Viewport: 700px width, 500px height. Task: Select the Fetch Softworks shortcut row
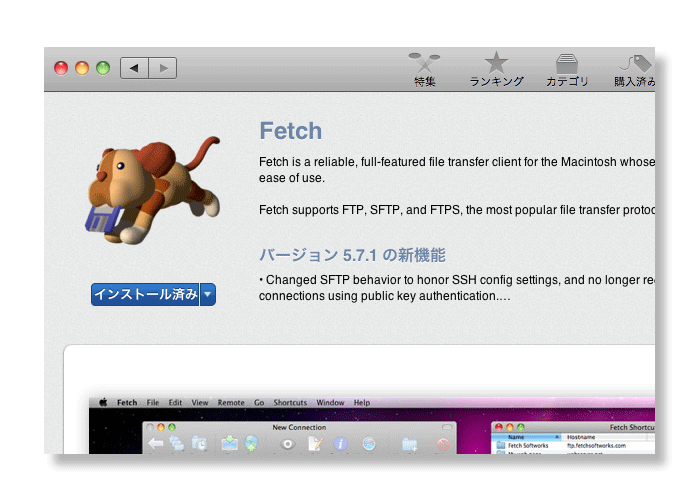coord(574,446)
